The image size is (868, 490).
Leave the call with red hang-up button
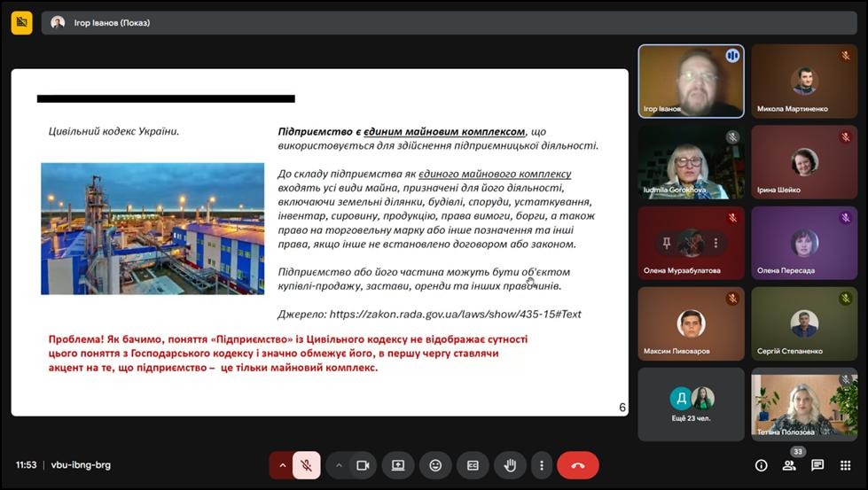[x=578, y=465]
